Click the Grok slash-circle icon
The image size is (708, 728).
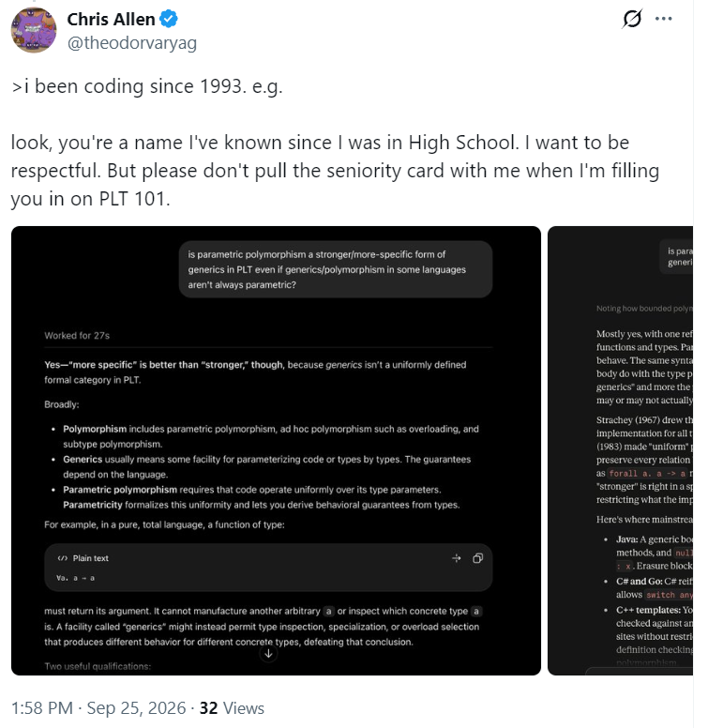[x=632, y=19]
